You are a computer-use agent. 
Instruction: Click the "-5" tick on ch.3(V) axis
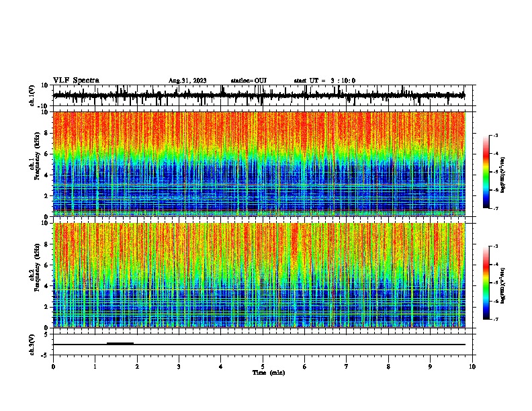tap(45, 355)
